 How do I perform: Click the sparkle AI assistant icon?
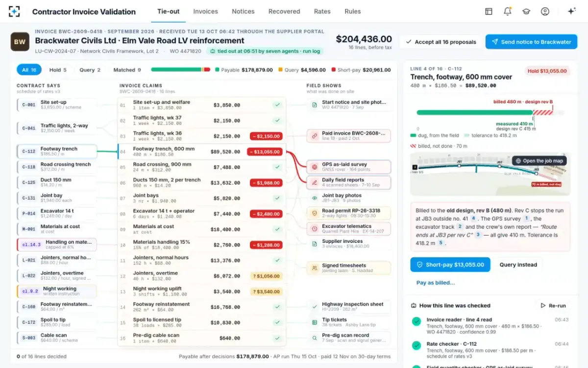point(571,11)
